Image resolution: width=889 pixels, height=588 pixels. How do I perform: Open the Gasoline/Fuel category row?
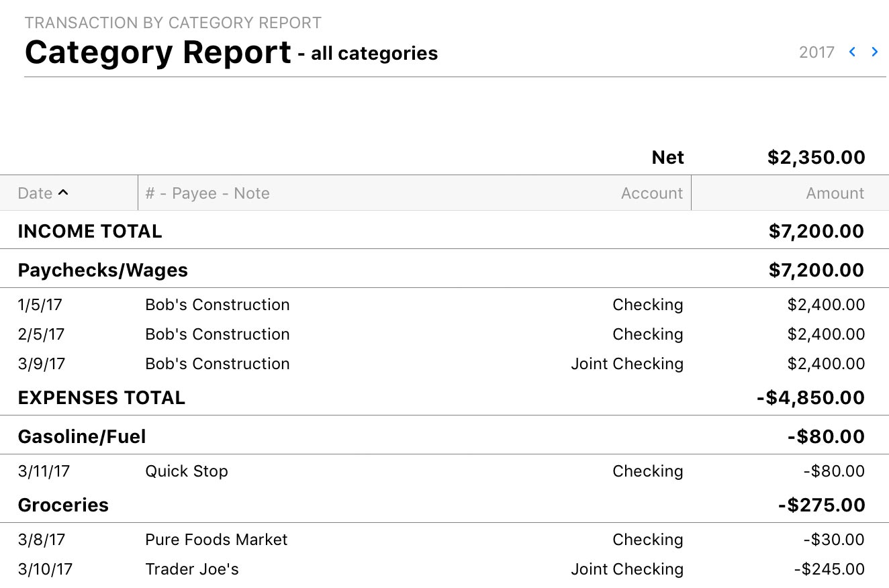click(82, 437)
